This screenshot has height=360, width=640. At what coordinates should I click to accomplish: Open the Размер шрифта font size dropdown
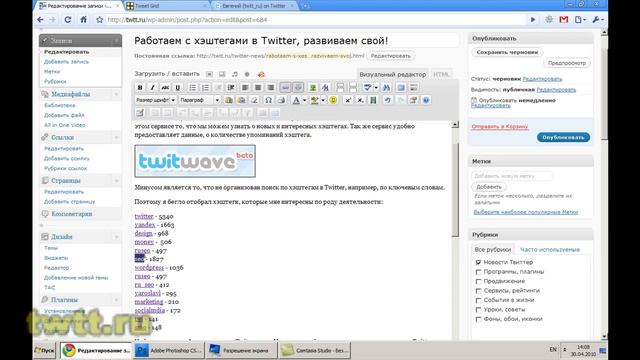point(156,100)
